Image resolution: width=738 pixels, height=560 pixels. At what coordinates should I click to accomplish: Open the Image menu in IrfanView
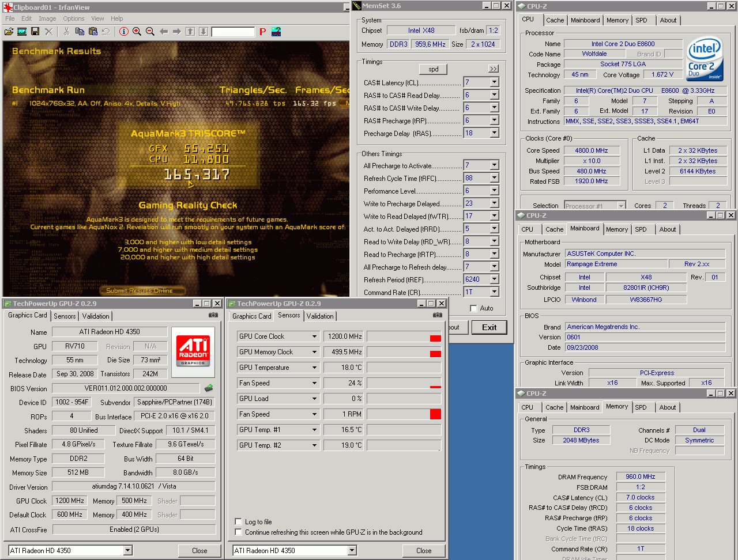click(47, 18)
